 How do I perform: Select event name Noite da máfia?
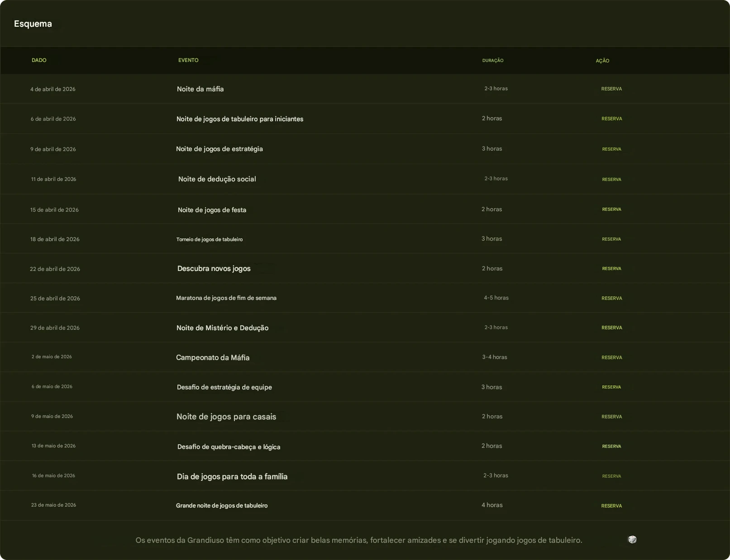(x=200, y=89)
